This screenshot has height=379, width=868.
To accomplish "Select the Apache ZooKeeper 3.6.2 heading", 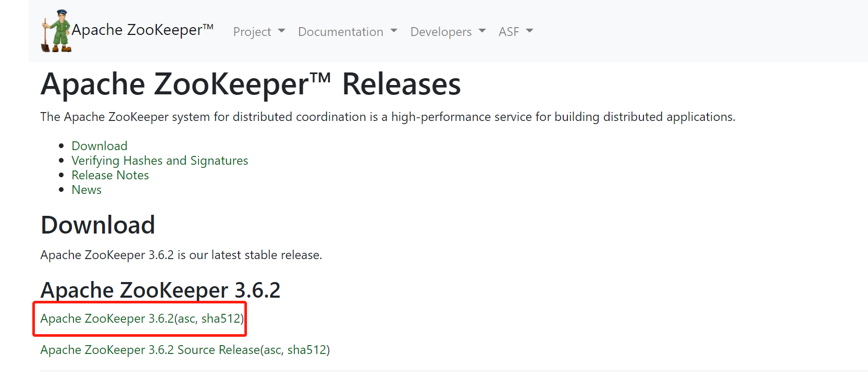I will (160, 290).
